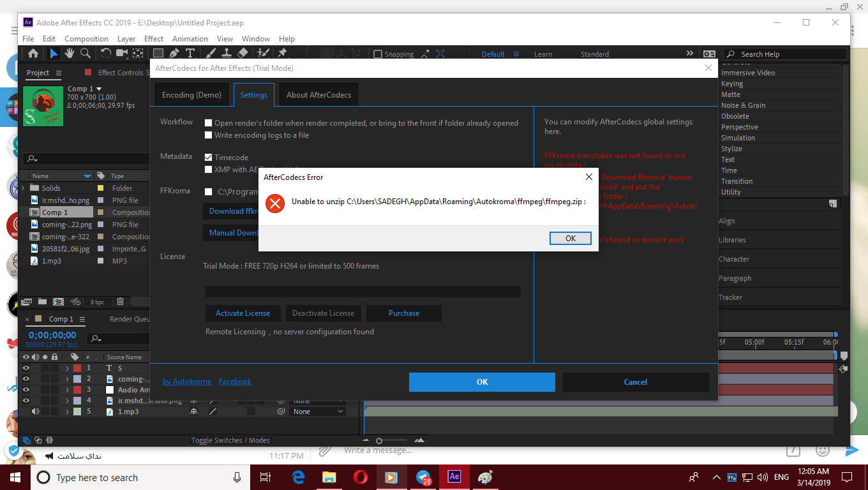The height and width of the screenshot is (490, 868).
Task: Click the Interpret Footage icon in Project panel
Action: click(27, 302)
